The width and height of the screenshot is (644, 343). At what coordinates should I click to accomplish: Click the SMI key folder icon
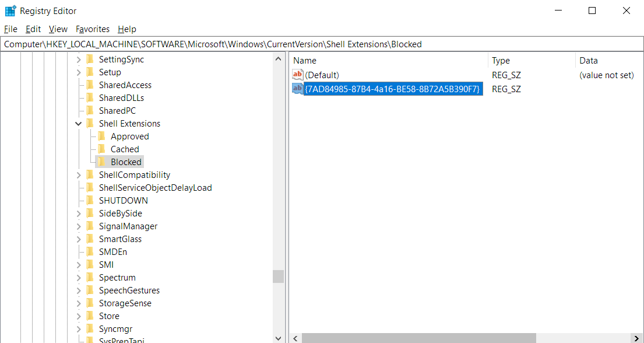pos(91,264)
